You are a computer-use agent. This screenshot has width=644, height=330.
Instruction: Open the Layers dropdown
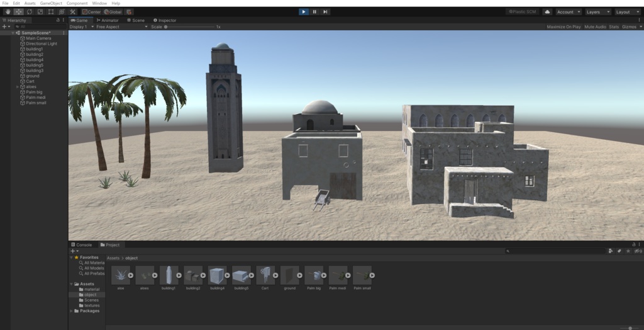597,12
